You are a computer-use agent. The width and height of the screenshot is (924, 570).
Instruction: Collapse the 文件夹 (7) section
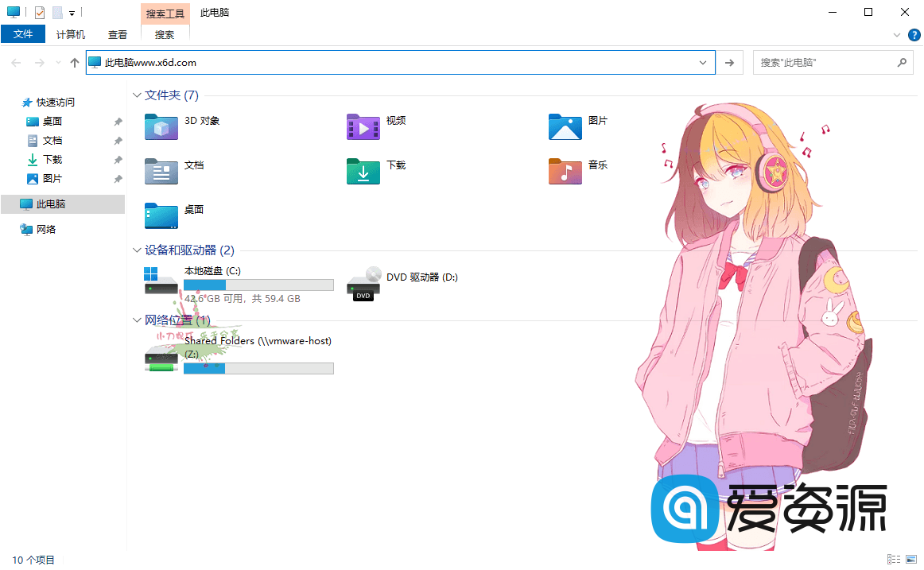point(137,95)
